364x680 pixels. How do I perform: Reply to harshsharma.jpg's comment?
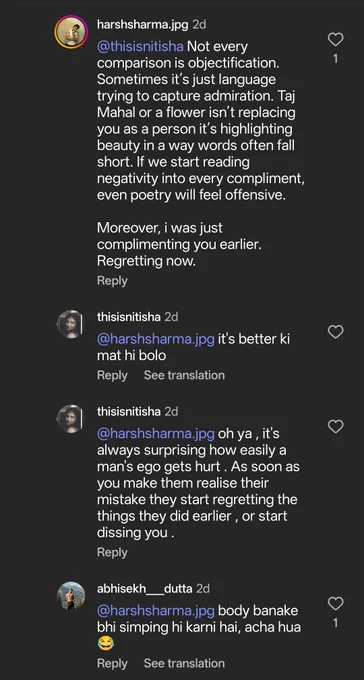pos(112,281)
